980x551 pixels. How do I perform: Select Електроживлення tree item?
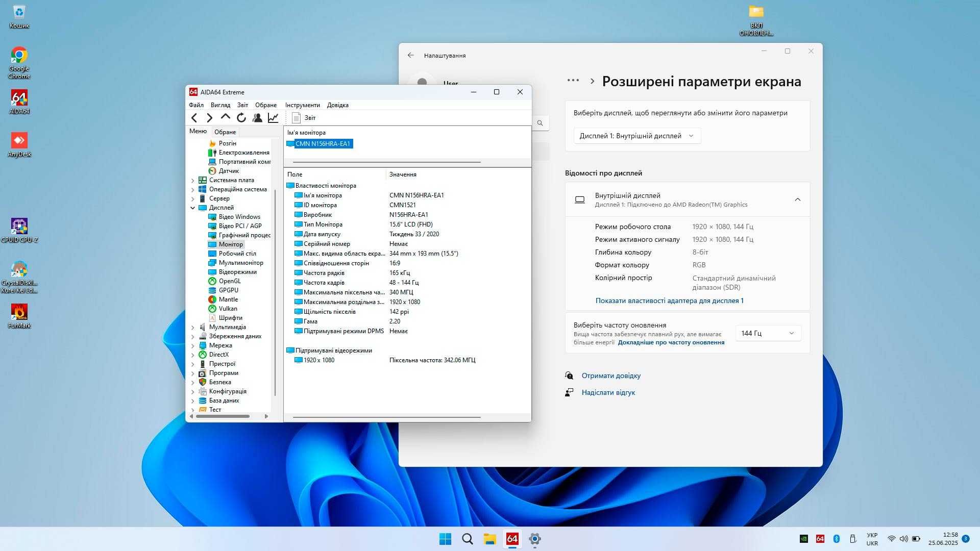(239, 153)
